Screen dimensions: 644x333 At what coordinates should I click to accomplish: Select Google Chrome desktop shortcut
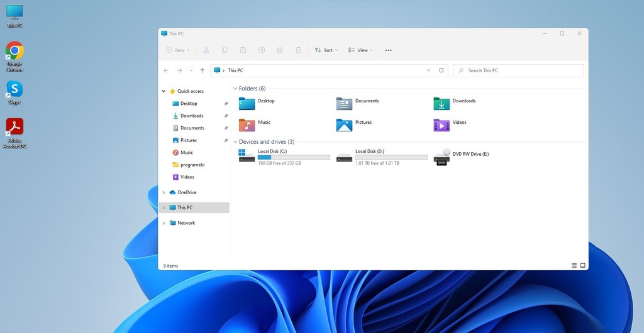[x=14, y=56]
